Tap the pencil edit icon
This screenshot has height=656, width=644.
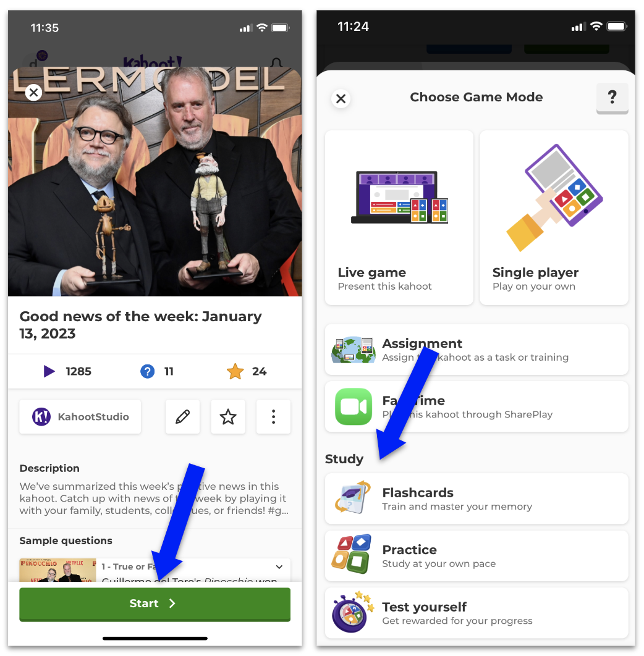[x=182, y=417]
